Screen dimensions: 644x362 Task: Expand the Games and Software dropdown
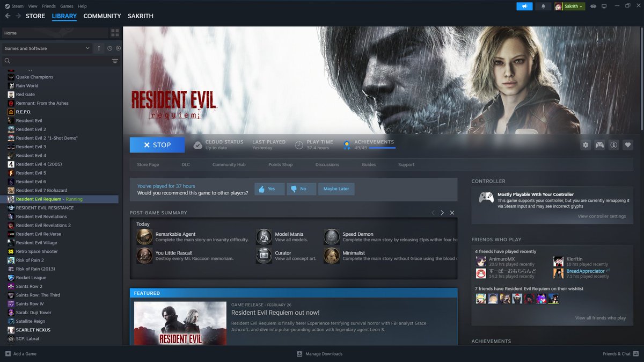(x=47, y=48)
